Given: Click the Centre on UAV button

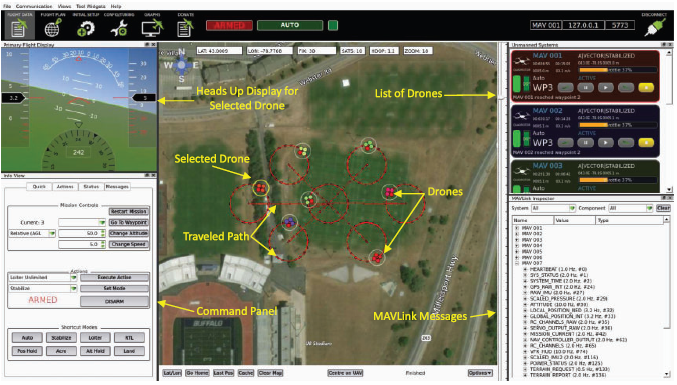Looking at the screenshot, I should click(345, 373).
